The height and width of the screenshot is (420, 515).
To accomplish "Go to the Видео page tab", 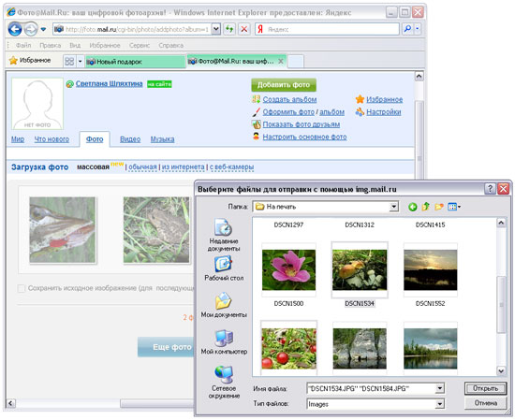I will click(x=130, y=139).
